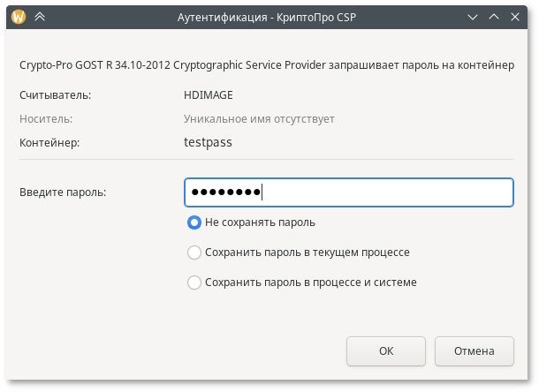
Task: Click the Crypto-Pro GOST provider message text
Action: [267, 65]
